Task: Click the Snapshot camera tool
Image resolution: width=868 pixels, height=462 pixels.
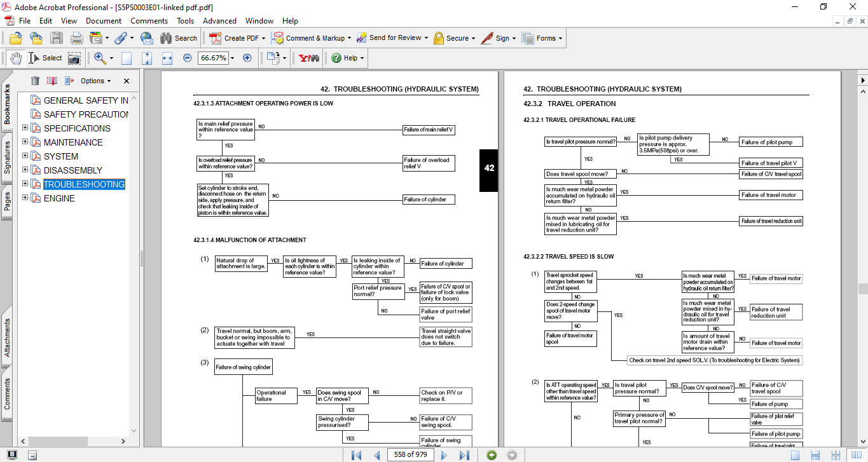Action: (x=74, y=58)
